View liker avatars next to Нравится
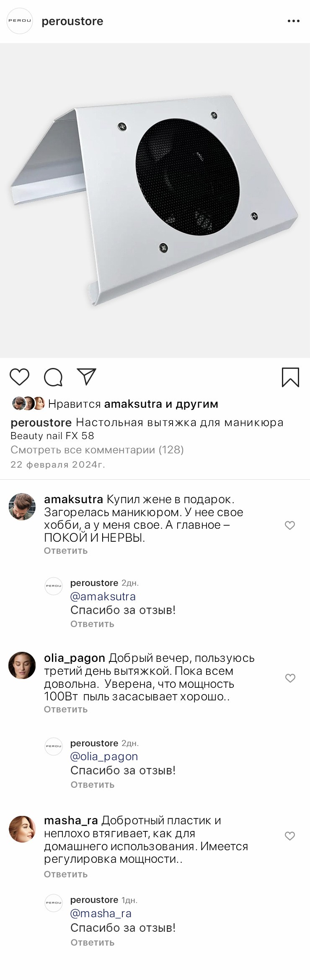The width and height of the screenshot is (310, 980). 28,404
